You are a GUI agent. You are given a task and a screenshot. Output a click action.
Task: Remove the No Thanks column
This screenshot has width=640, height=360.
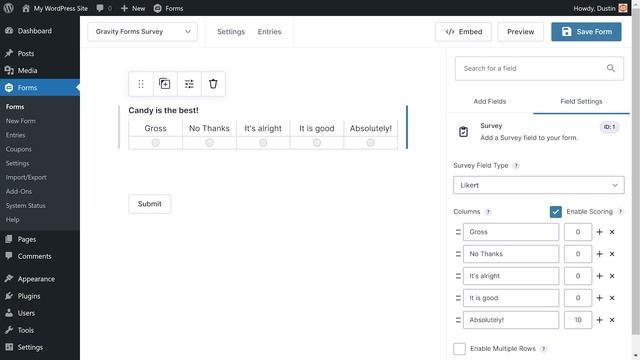click(612, 254)
